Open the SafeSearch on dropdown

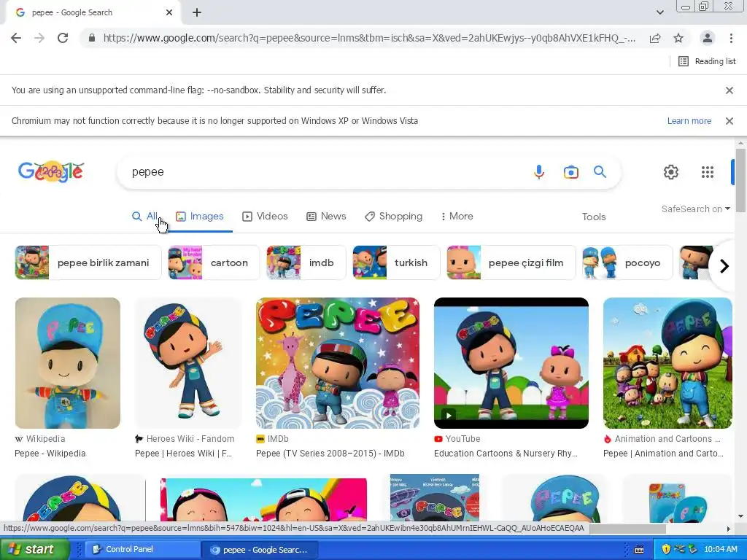(695, 209)
